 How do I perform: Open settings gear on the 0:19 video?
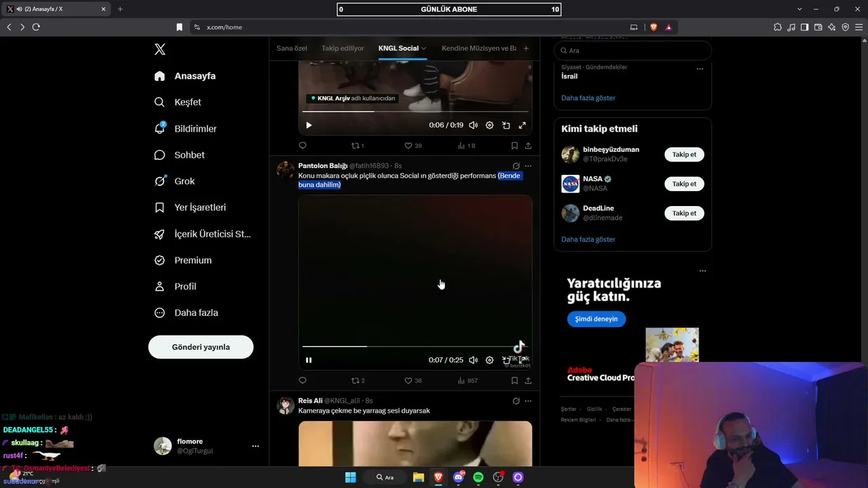tap(490, 125)
